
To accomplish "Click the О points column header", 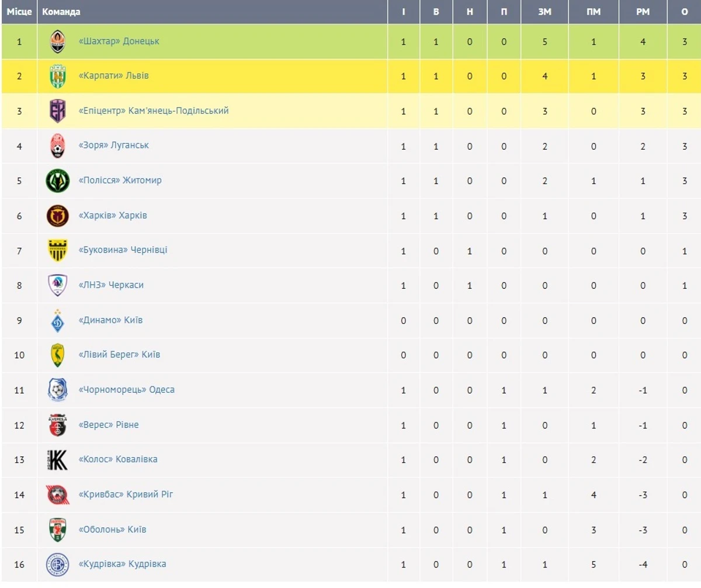I will 685,12.
